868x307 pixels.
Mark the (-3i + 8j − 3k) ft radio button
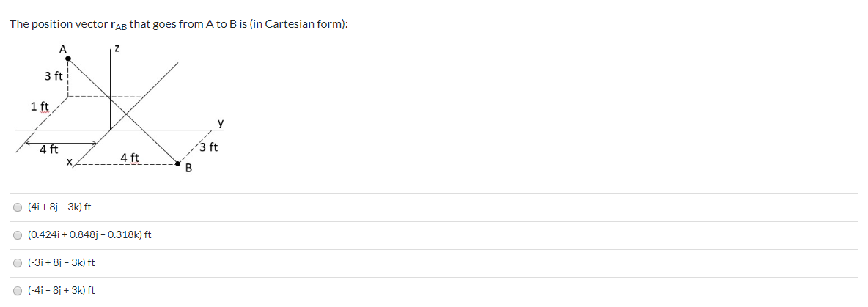point(18,263)
